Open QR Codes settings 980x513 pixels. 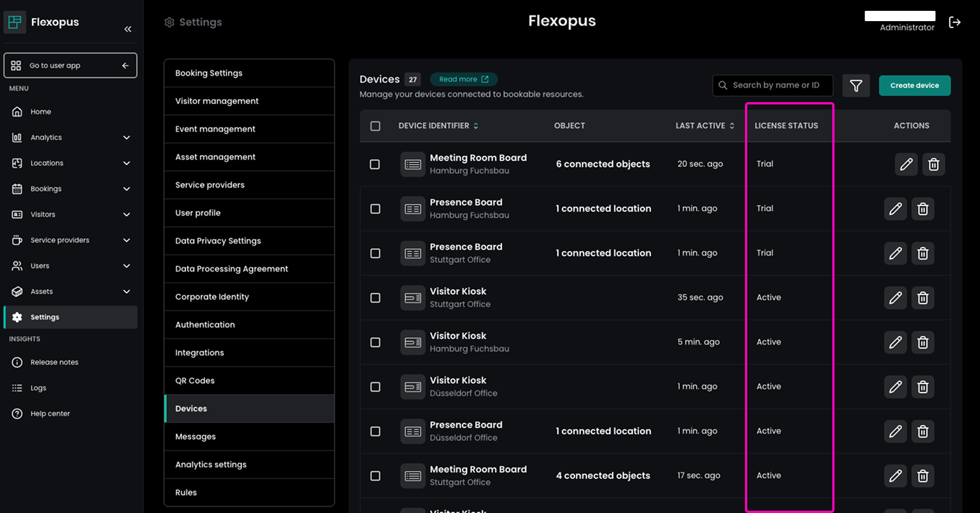[249, 381]
